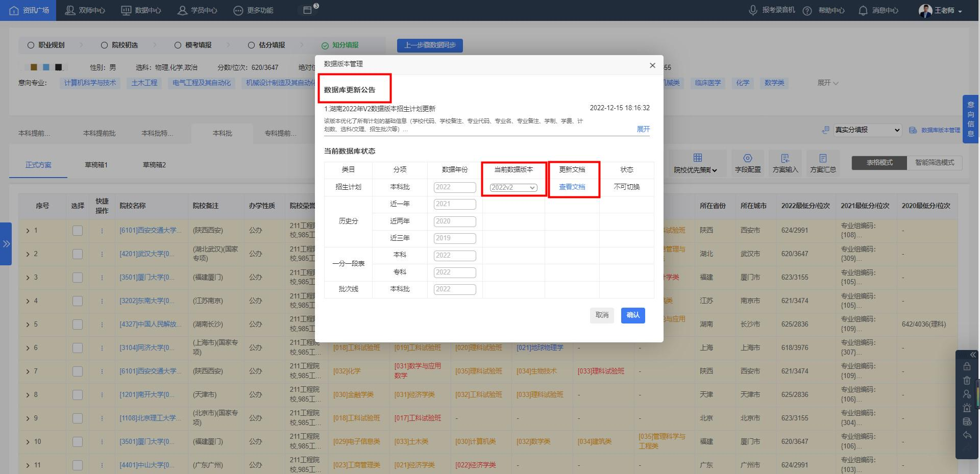Click the undo arrow icon in sidebar
This screenshot has height=474, width=980.
[967, 435]
